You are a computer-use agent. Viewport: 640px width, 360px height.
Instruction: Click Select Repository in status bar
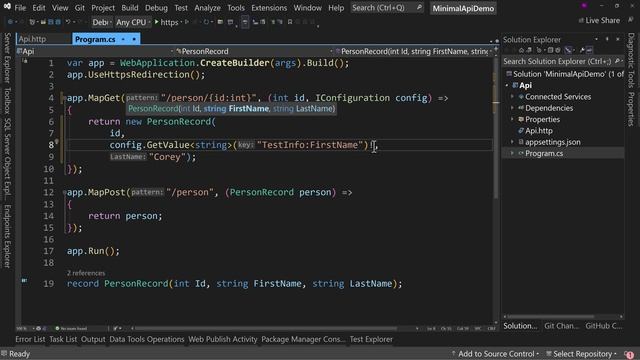581,354
